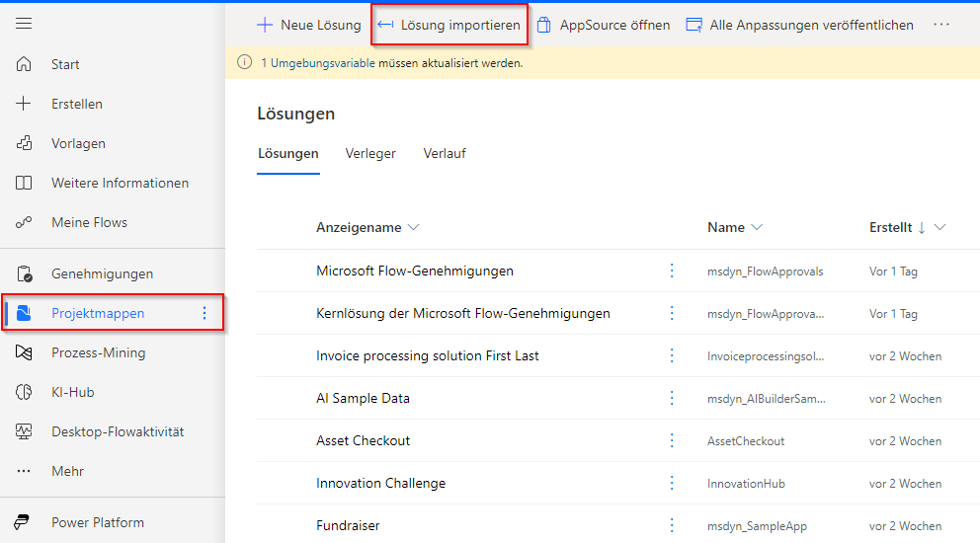Viewport: 980px width, 543px height.
Task: Click Weitere Informationen label in sidebar
Action: 120,183
